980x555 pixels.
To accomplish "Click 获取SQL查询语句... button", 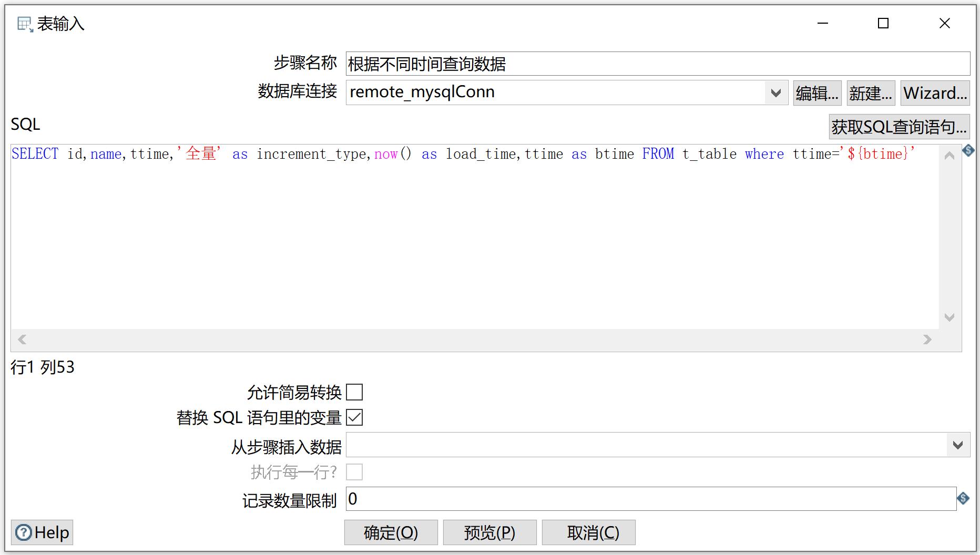I will point(899,127).
